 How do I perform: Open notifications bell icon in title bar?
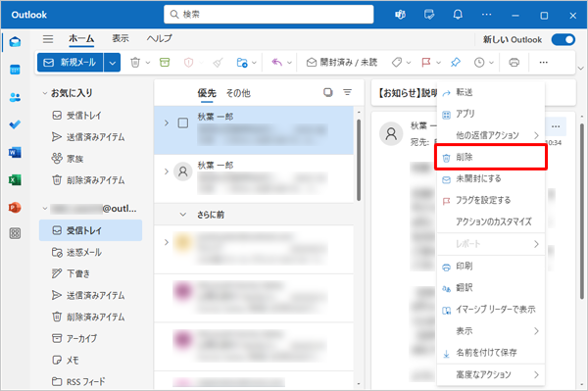(x=458, y=15)
